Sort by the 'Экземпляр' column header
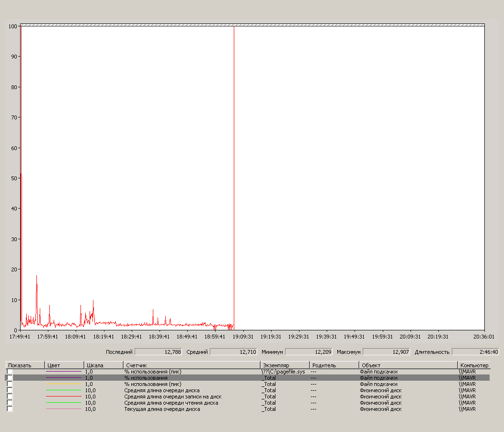The height and width of the screenshot is (432, 504). point(284,365)
